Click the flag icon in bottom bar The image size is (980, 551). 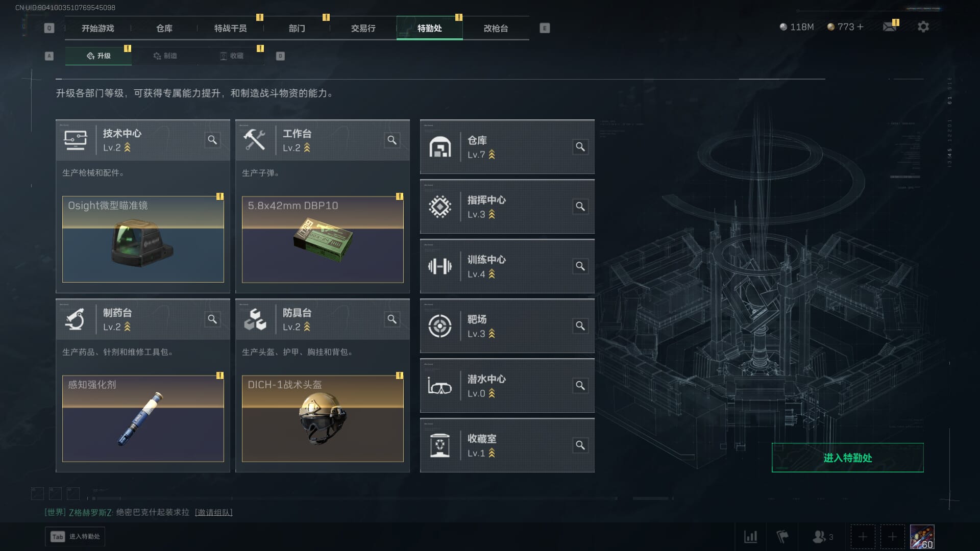pos(782,537)
